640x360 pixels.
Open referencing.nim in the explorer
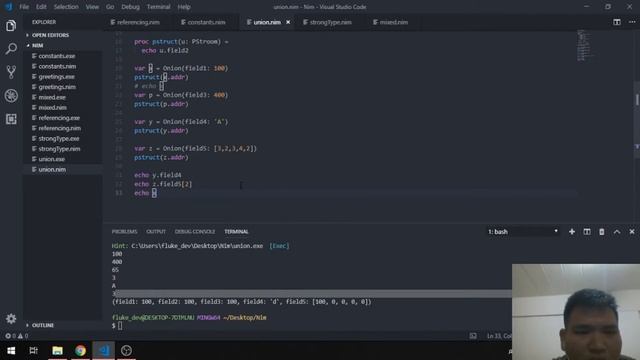tap(60, 128)
